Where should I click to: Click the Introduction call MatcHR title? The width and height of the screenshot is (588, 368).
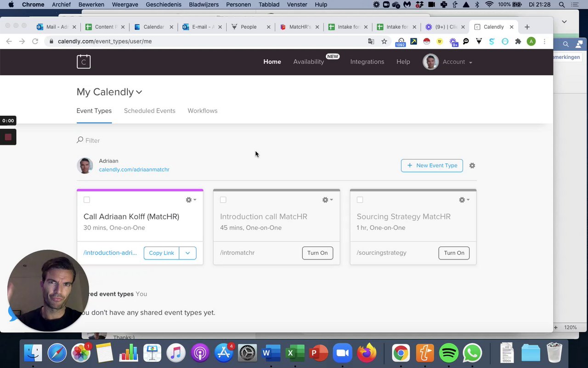click(x=264, y=217)
